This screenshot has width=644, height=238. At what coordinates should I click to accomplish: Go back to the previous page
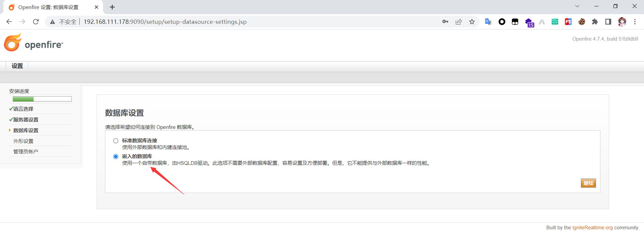click(x=9, y=22)
